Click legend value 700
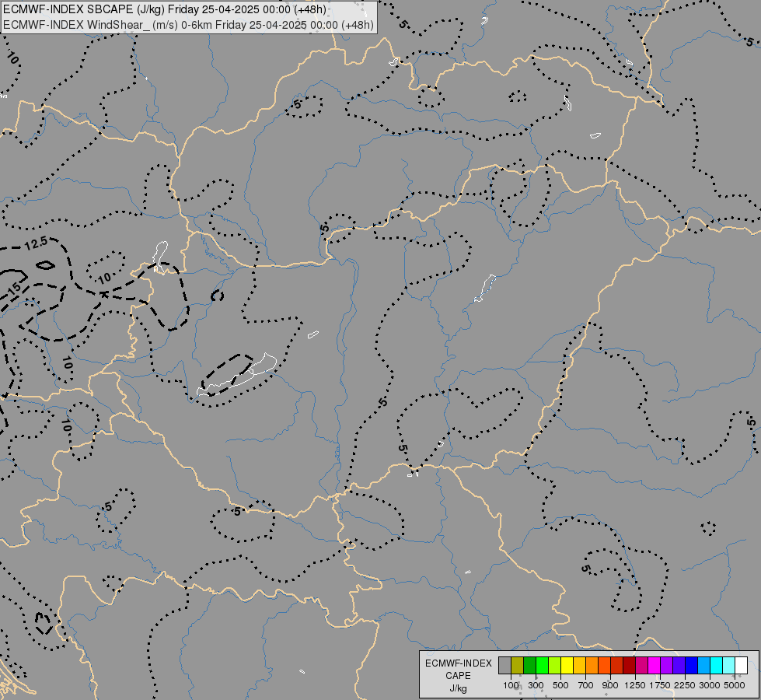The height and width of the screenshot is (700, 761). coord(586,685)
